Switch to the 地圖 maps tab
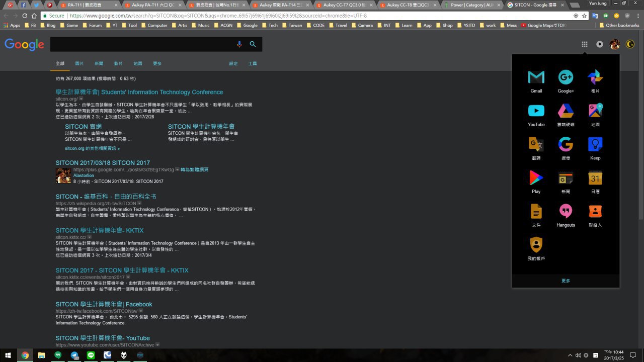The image size is (644, 362). [x=138, y=64]
